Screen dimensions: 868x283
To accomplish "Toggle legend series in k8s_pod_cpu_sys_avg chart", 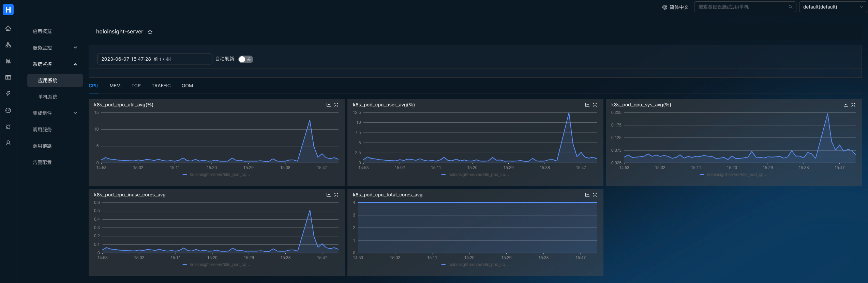I will click(x=734, y=175).
